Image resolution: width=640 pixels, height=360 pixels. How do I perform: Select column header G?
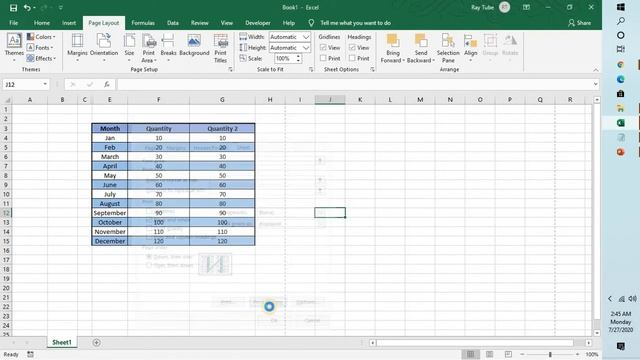coord(222,100)
